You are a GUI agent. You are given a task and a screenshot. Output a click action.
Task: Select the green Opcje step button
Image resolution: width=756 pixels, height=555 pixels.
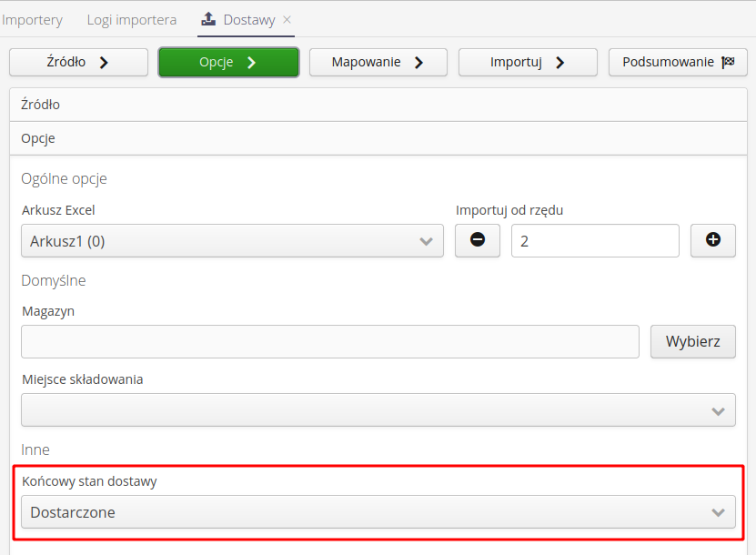coord(228,62)
